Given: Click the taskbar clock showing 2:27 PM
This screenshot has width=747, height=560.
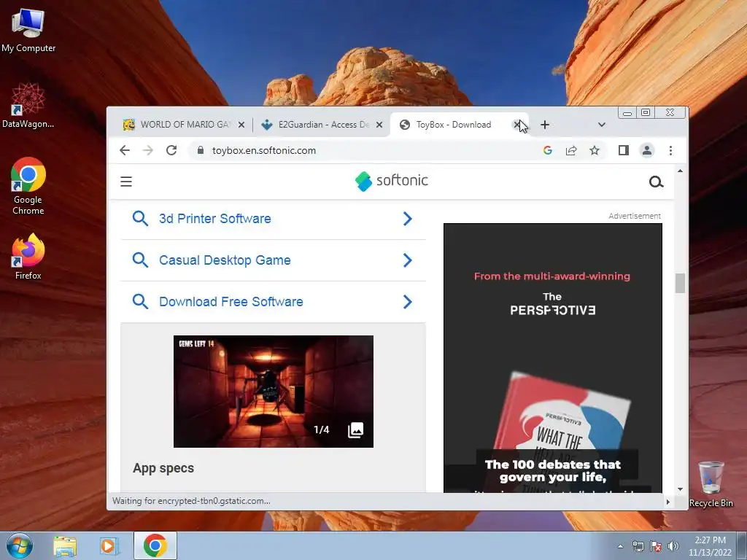Looking at the screenshot, I should tap(710, 546).
